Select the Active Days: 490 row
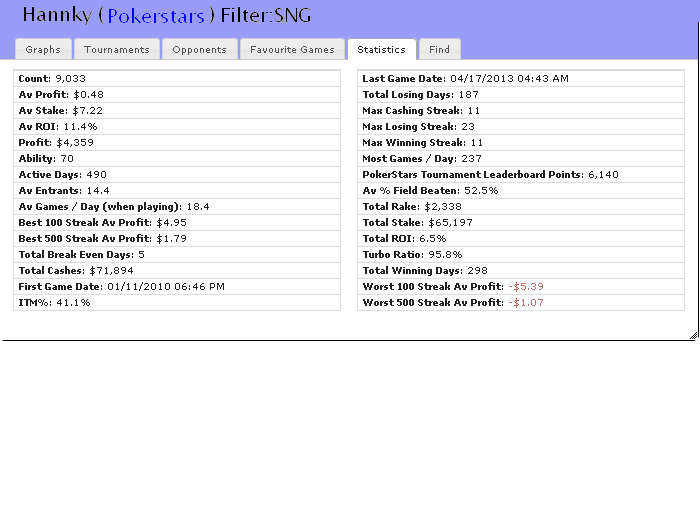This screenshot has width=700, height=512. click(177, 175)
